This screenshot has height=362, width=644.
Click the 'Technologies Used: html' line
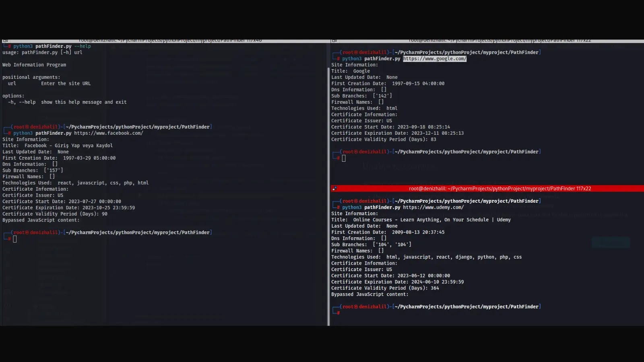pyautogui.click(x=364, y=108)
